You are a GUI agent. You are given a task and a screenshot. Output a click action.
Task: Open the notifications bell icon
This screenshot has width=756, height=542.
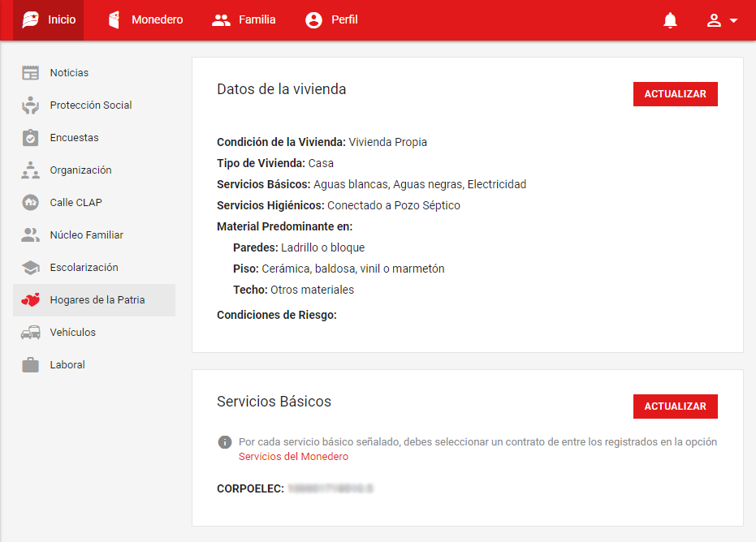(669, 19)
